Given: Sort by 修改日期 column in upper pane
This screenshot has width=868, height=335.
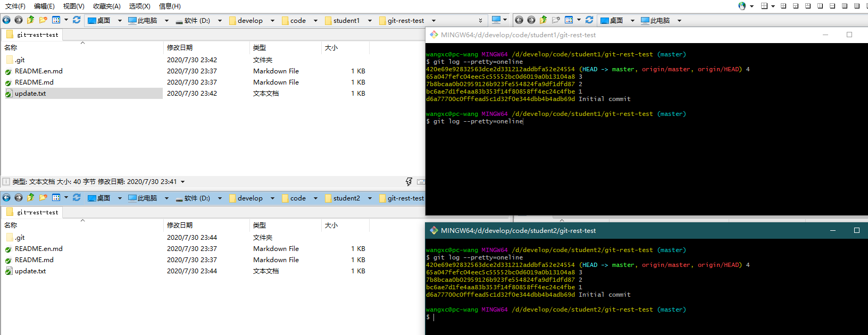Looking at the screenshot, I should [180, 48].
